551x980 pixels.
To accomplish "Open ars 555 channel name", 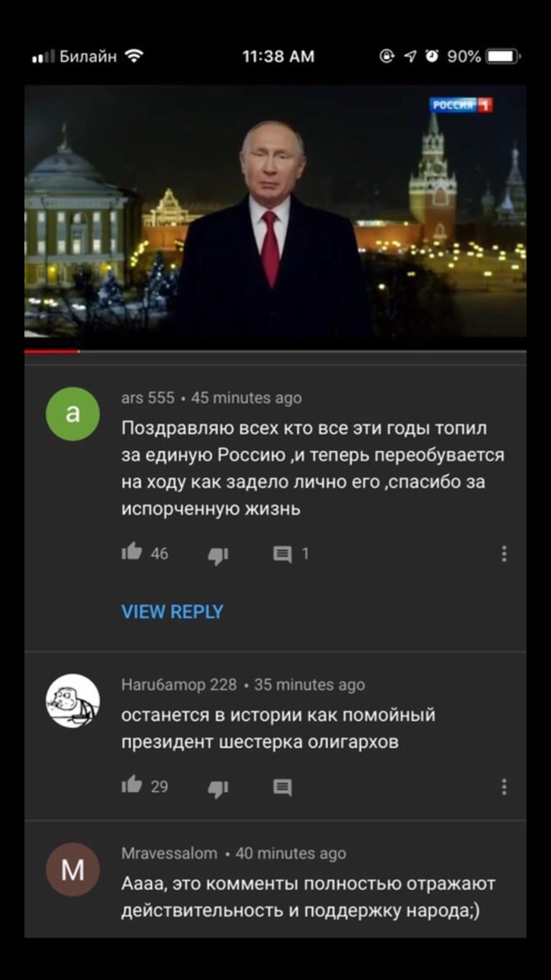I will click(x=148, y=398).
